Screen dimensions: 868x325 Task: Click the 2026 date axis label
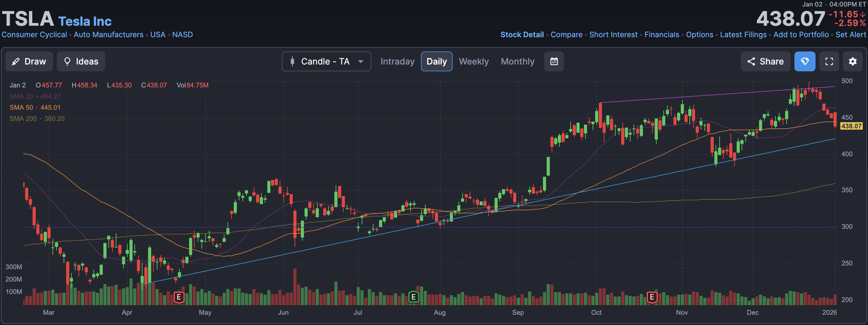pyautogui.click(x=829, y=312)
